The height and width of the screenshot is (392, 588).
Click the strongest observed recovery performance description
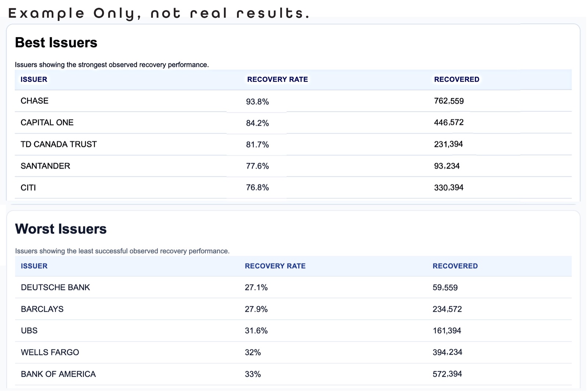(x=112, y=65)
